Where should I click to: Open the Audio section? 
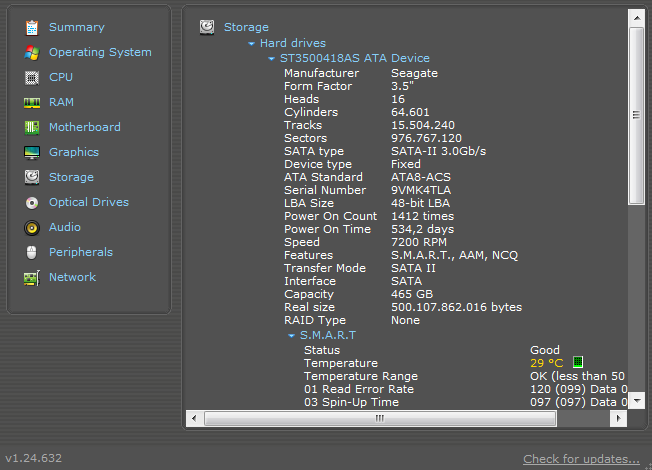[65, 227]
